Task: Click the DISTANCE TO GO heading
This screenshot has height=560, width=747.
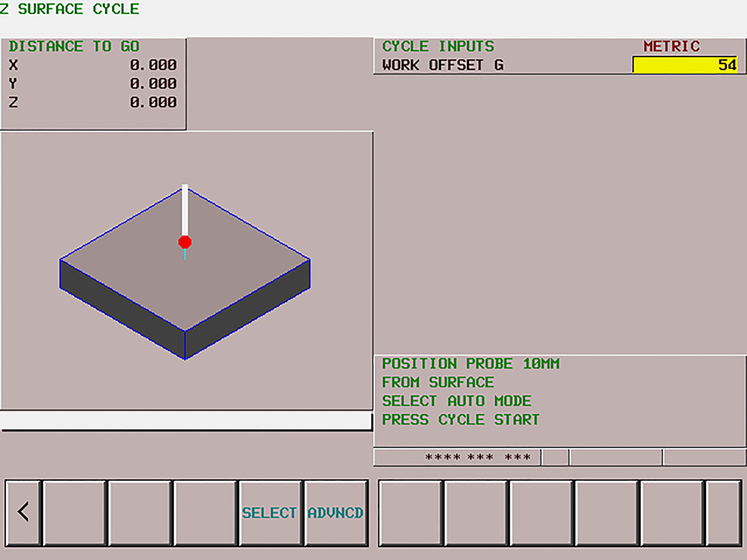Action: (74, 46)
